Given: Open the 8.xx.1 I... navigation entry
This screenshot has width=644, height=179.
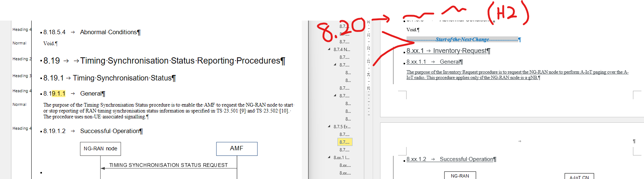Looking at the screenshot, I should click(342, 158).
